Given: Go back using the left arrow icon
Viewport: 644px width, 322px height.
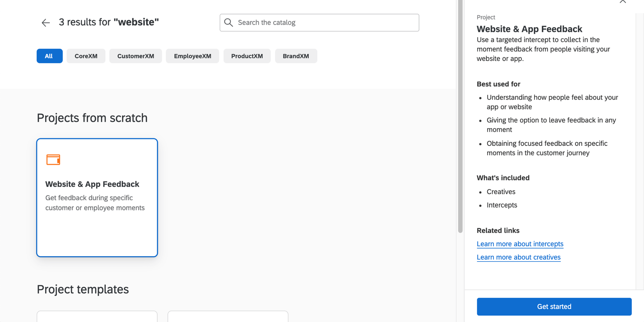Looking at the screenshot, I should click(x=45, y=23).
